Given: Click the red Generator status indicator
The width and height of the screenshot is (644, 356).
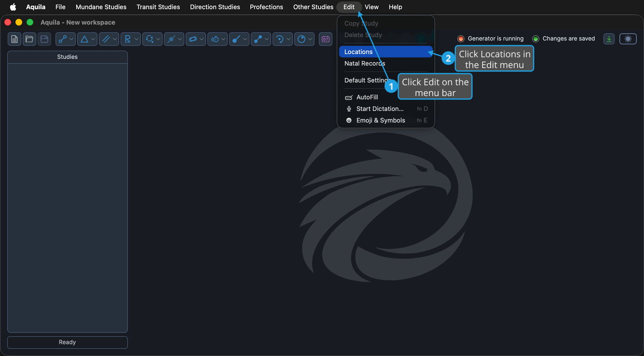Looking at the screenshot, I should click(461, 39).
